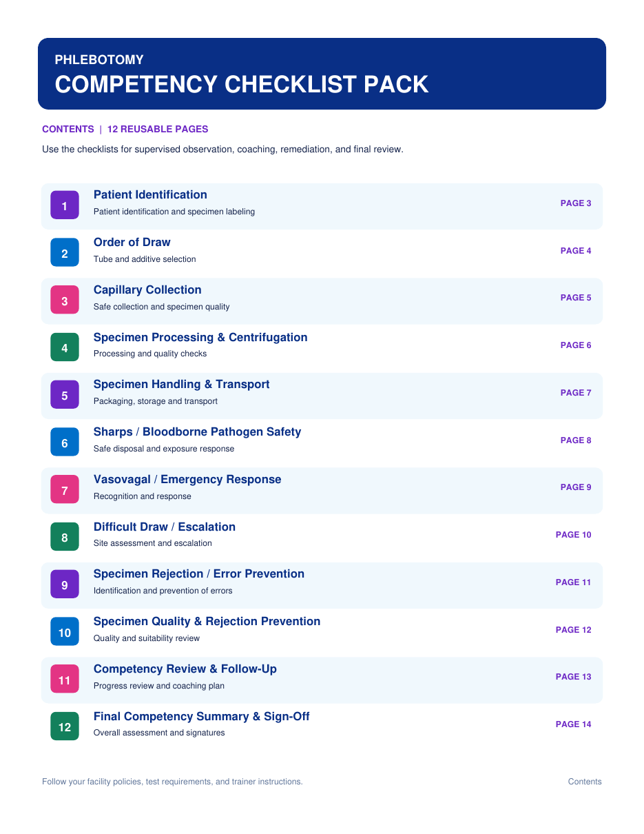Click the pink number 3 badge
644x834 pixels.
pyautogui.click(x=65, y=301)
